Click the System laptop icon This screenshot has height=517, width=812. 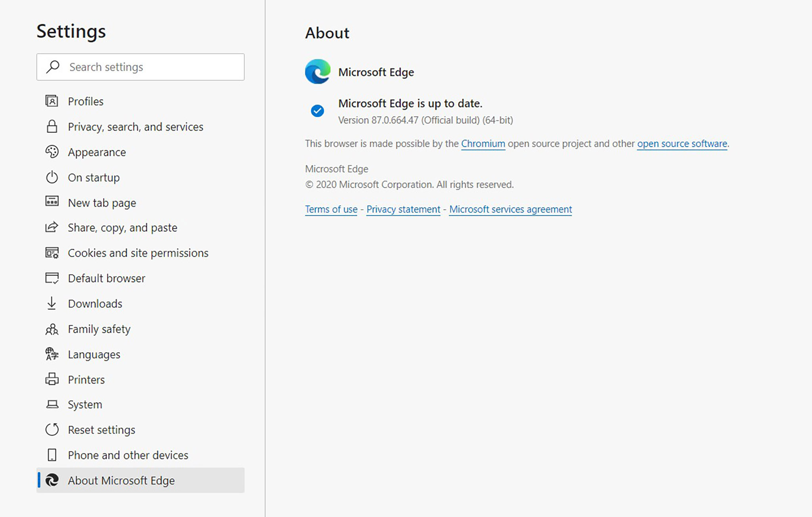coord(52,404)
